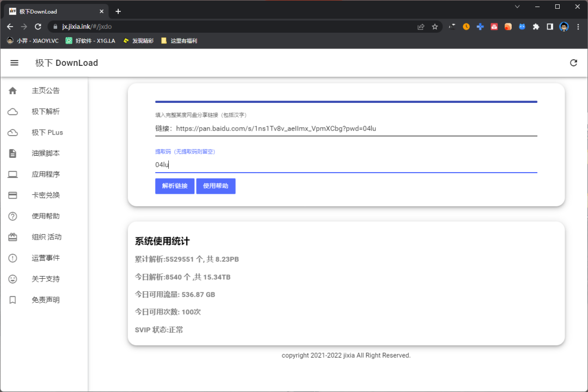Click the orange clock extension icon
This screenshot has height=392, width=588.
tap(466, 27)
